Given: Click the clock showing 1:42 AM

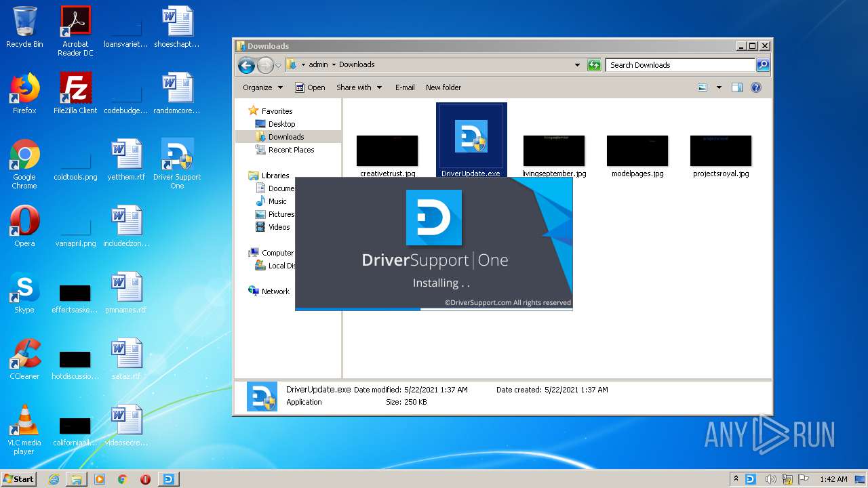Looking at the screenshot, I should click(x=833, y=479).
